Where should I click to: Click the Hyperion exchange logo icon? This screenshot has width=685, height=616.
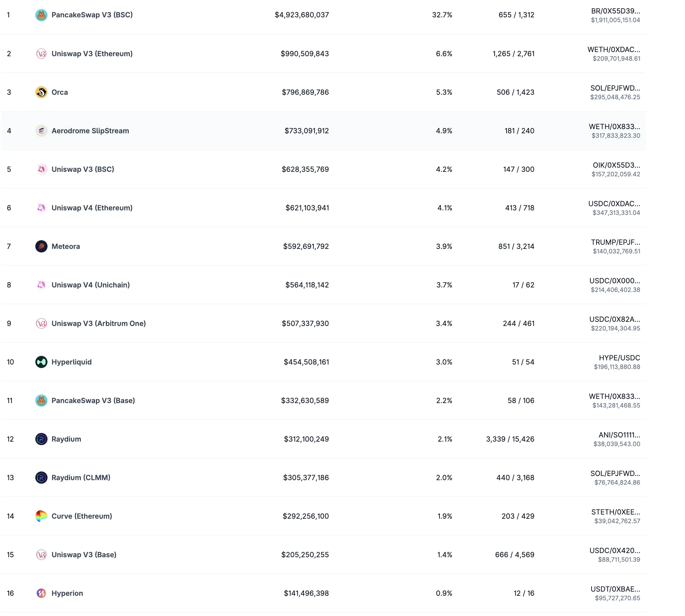[41, 593]
